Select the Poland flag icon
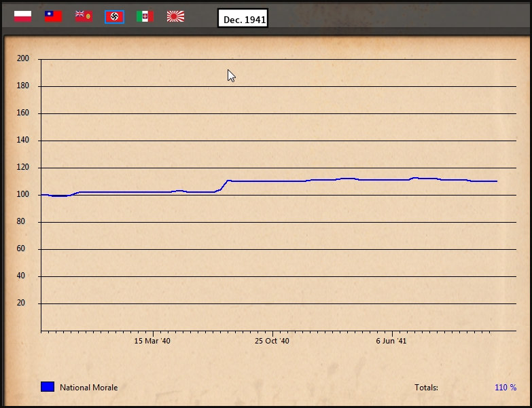 pyautogui.click(x=22, y=16)
